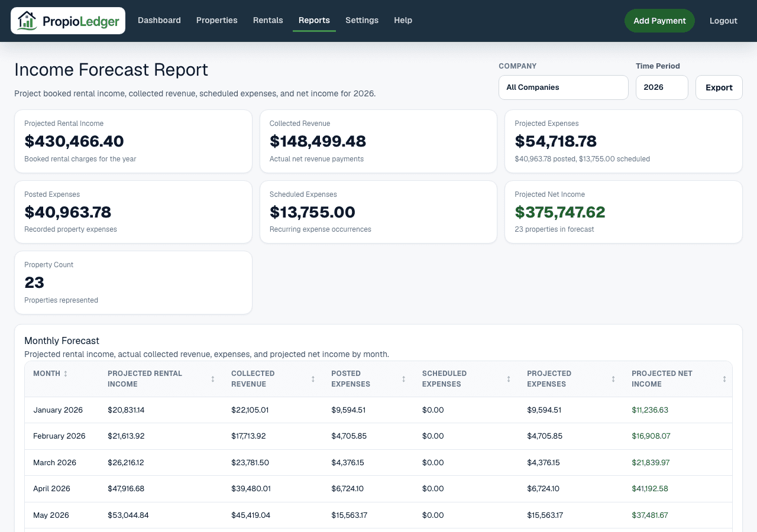Select the Reports nav tab
This screenshot has height=532, width=757.
pyautogui.click(x=314, y=20)
